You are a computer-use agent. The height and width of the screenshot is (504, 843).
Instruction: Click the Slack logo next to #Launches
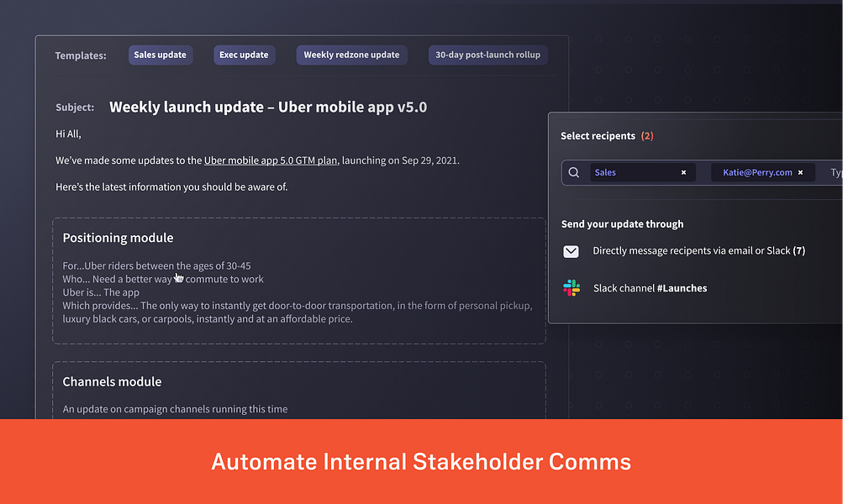(572, 287)
